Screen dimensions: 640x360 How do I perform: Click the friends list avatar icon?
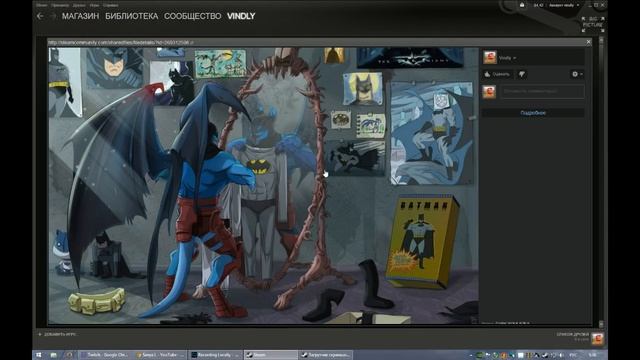click(x=597, y=338)
